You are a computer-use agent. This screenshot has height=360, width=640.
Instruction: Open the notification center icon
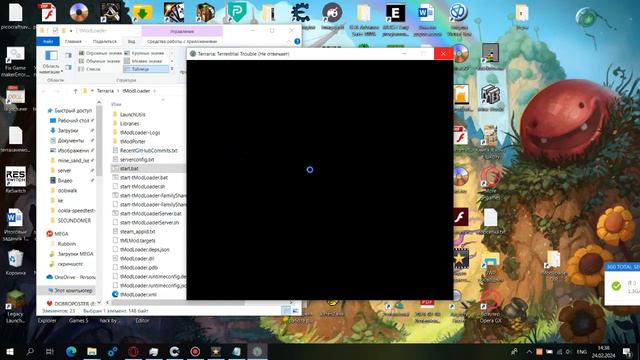tap(626, 351)
